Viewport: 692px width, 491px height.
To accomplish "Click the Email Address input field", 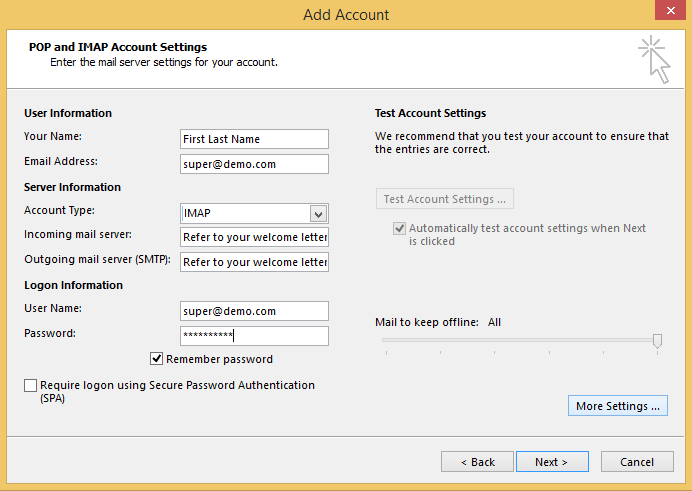I will [x=254, y=164].
